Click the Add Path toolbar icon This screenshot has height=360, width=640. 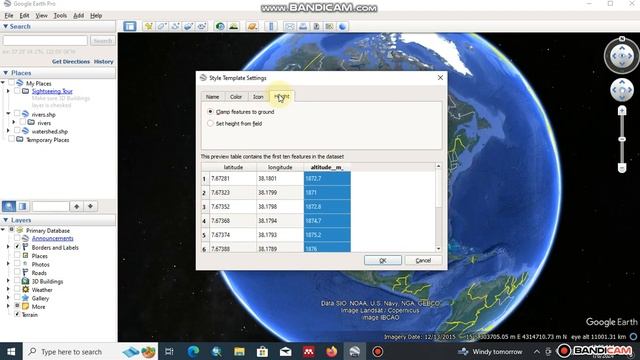(176, 27)
